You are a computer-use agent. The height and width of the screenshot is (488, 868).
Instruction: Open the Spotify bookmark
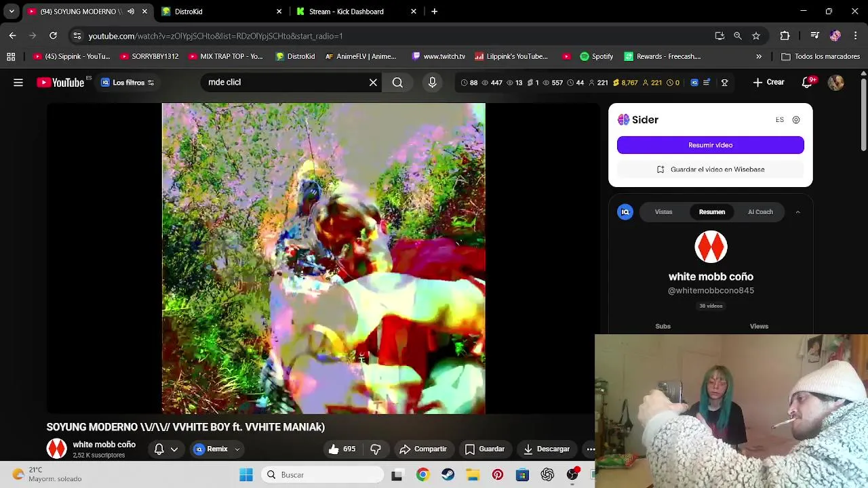pos(597,57)
